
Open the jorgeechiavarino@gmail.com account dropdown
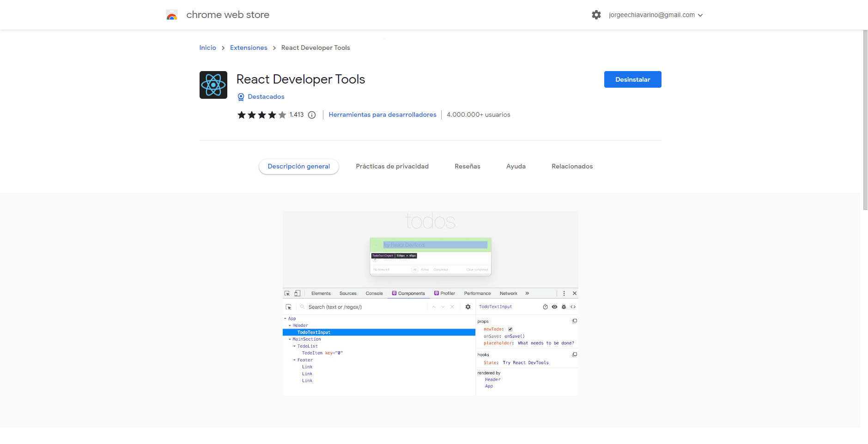[x=656, y=15]
